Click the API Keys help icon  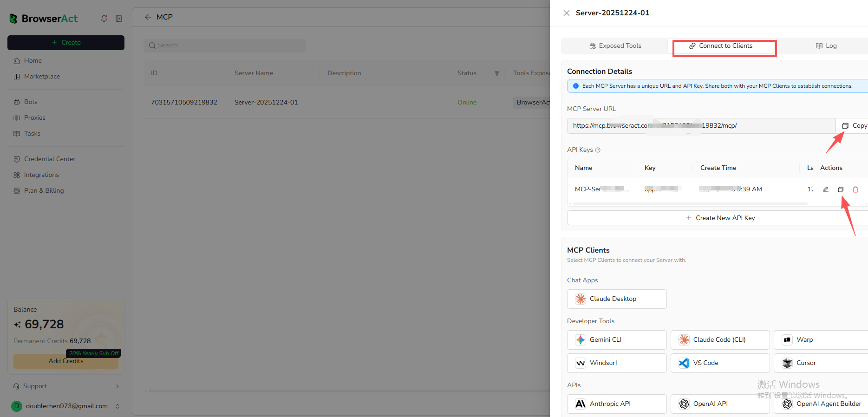[598, 150]
